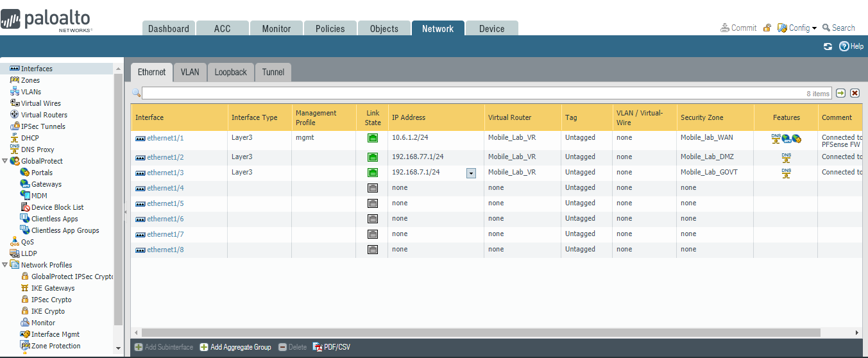The width and height of the screenshot is (868, 358).
Task: Select IPSec Tunnels in the sidebar
Action: coord(43,126)
